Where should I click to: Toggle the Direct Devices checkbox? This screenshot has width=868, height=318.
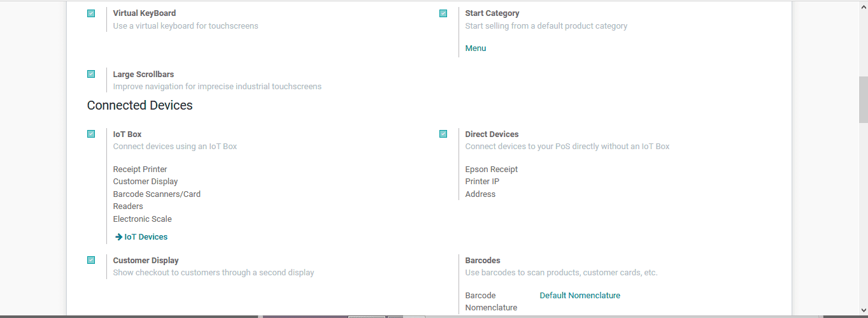[x=443, y=134]
